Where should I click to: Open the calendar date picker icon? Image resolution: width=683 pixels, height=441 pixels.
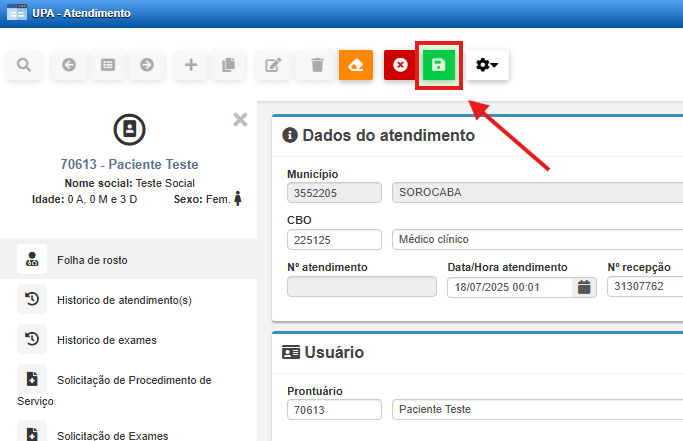coord(585,287)
